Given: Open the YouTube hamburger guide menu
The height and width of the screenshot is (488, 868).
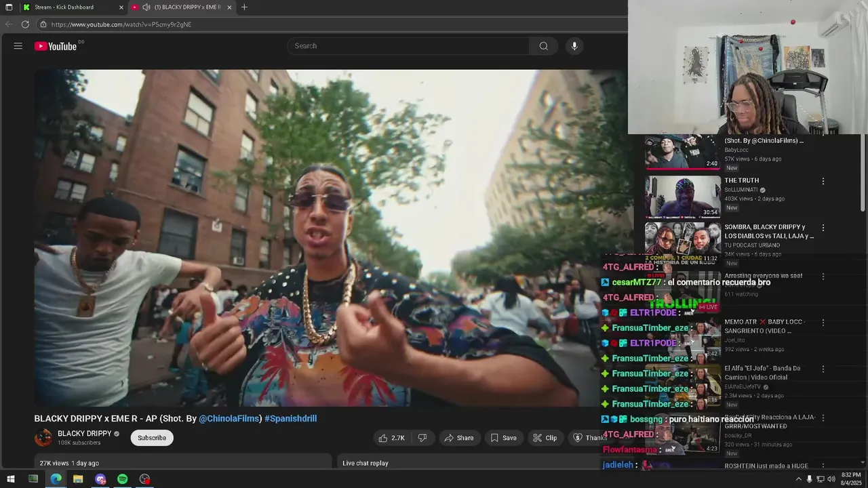Looking at the screenshot, I should point(18,46).
